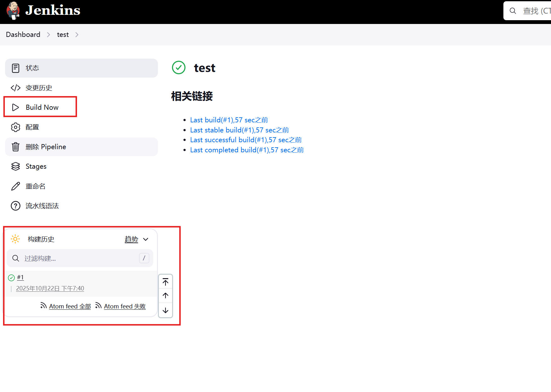Open build #1 link
The height and width of the screenshot is (392, 551).
click(x=20, y=277)
